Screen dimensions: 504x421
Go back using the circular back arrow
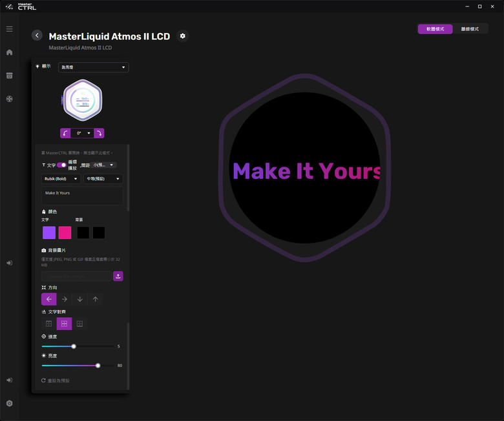click(37, 36)
